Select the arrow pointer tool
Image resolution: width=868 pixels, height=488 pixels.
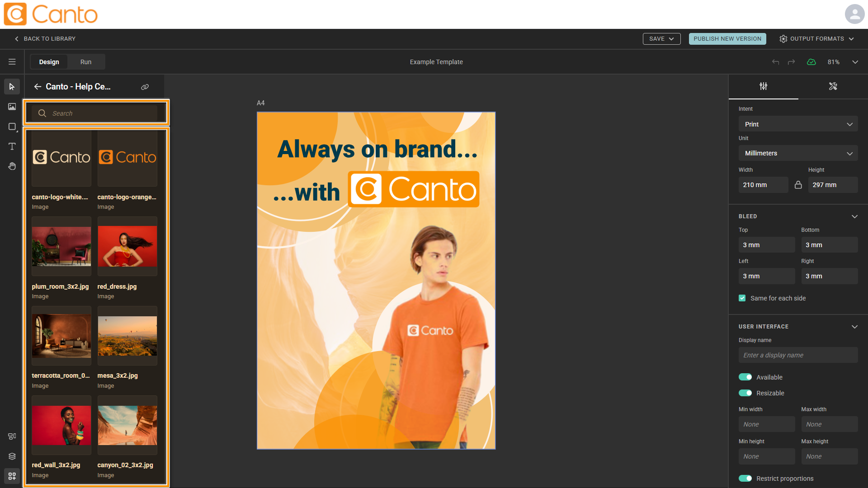tap(12, 87)
